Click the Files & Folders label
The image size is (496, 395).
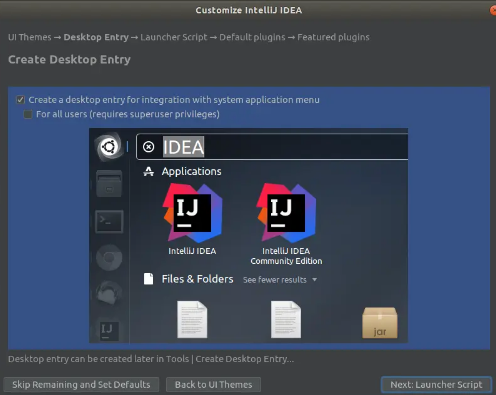coord(197,279)
